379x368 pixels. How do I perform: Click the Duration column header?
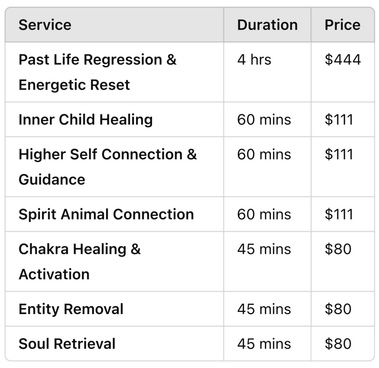tap(267, 25)
